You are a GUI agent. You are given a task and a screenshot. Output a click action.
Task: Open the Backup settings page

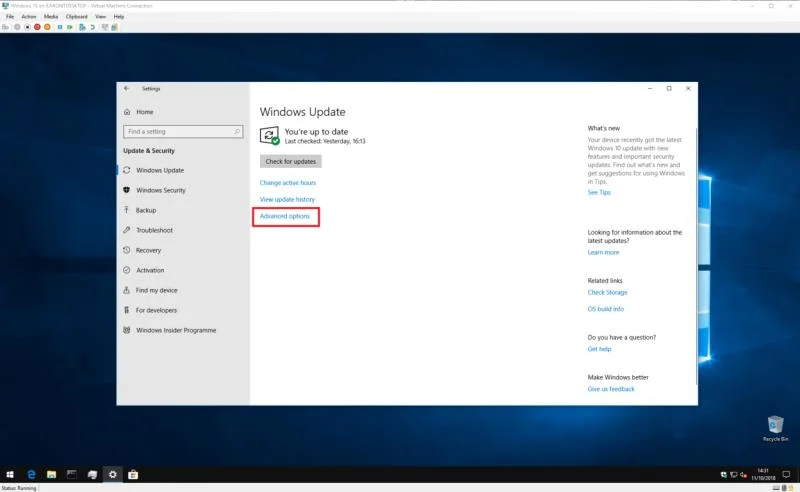[146, 210]
